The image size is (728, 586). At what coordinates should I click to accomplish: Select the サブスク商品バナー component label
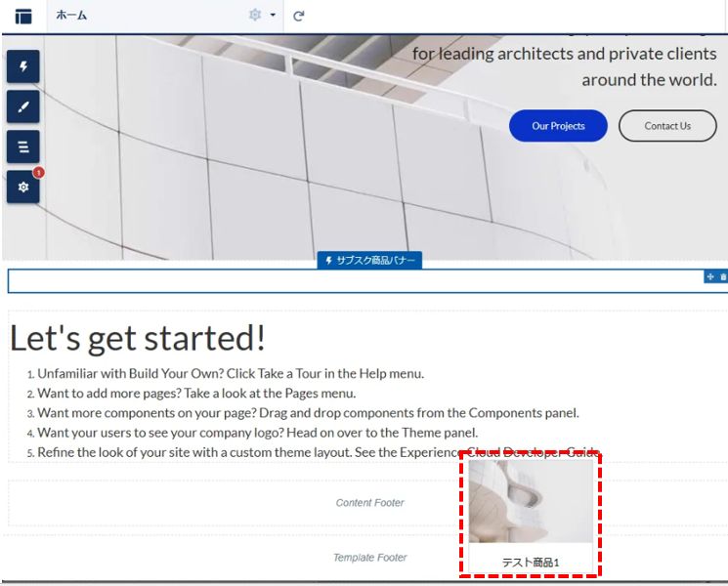[x=369, y=261]
